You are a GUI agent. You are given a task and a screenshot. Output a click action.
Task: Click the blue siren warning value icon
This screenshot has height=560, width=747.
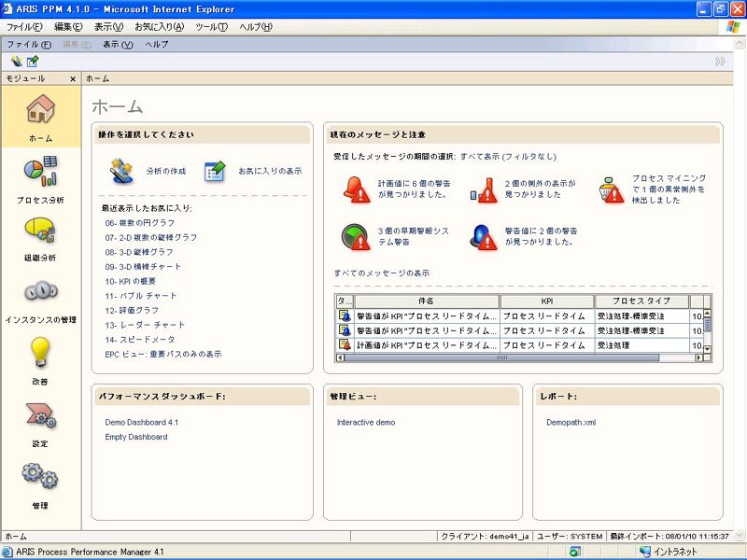pyautogui.click(x=483, y=237)
